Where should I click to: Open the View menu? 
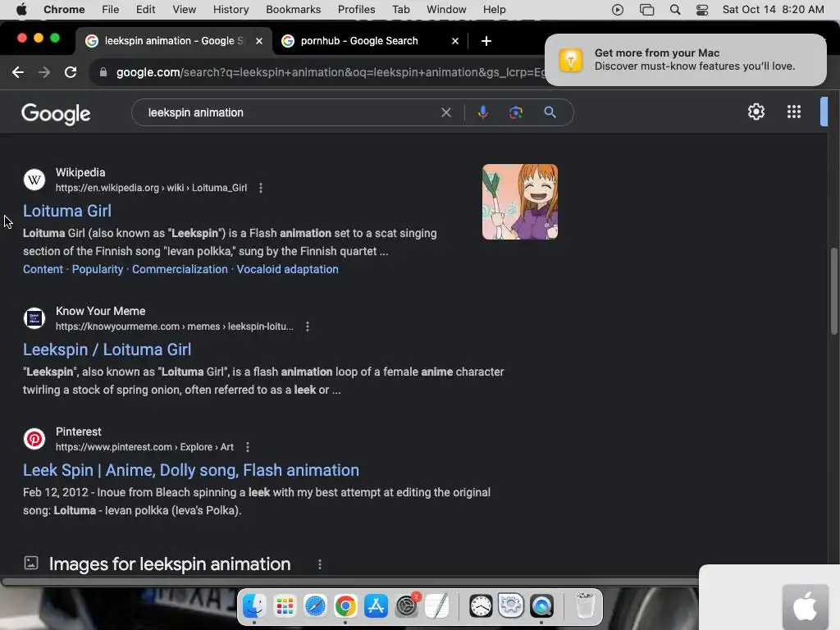[x=185, y=10]
